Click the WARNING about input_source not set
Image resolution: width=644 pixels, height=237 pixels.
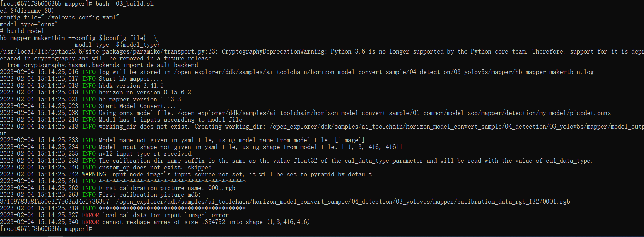pos(227,174)
